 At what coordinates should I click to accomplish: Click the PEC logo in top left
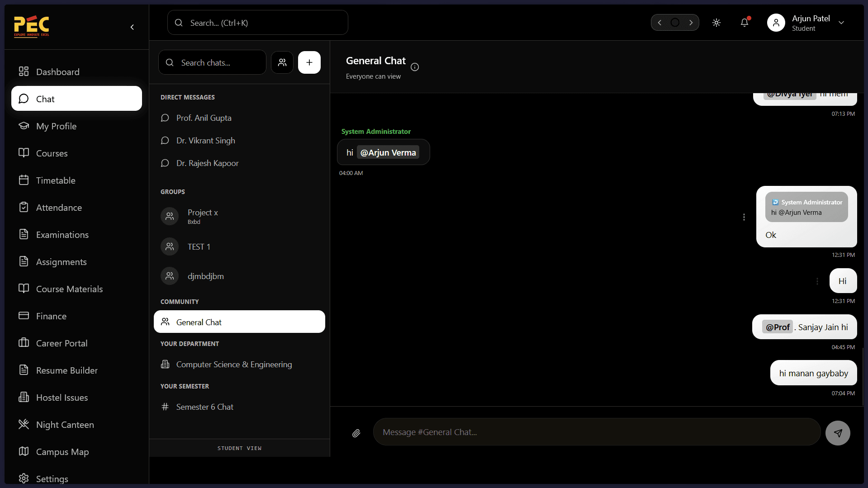click(31, 26)
